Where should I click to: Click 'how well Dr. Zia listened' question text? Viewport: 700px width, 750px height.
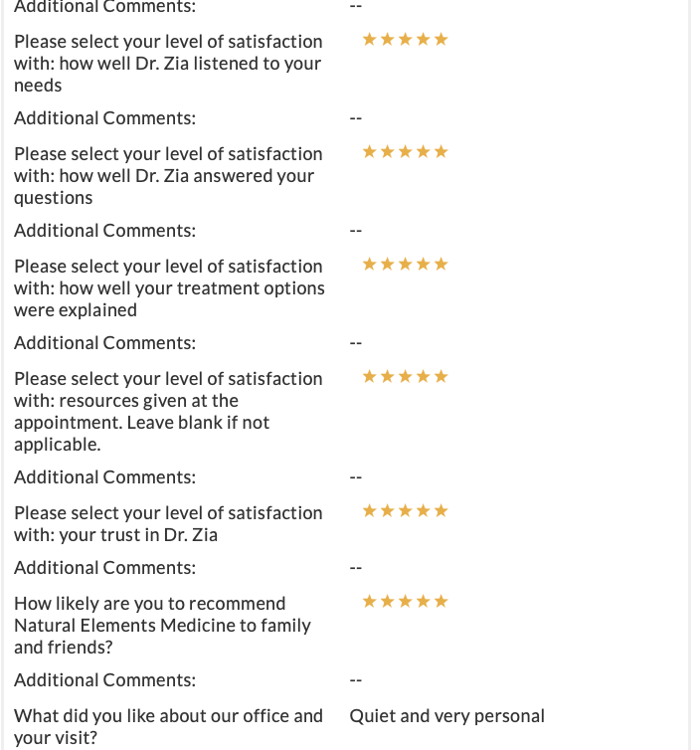click(168, 63)
